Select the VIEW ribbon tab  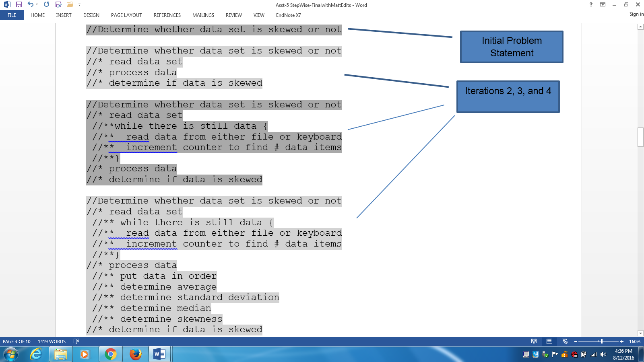259,15
